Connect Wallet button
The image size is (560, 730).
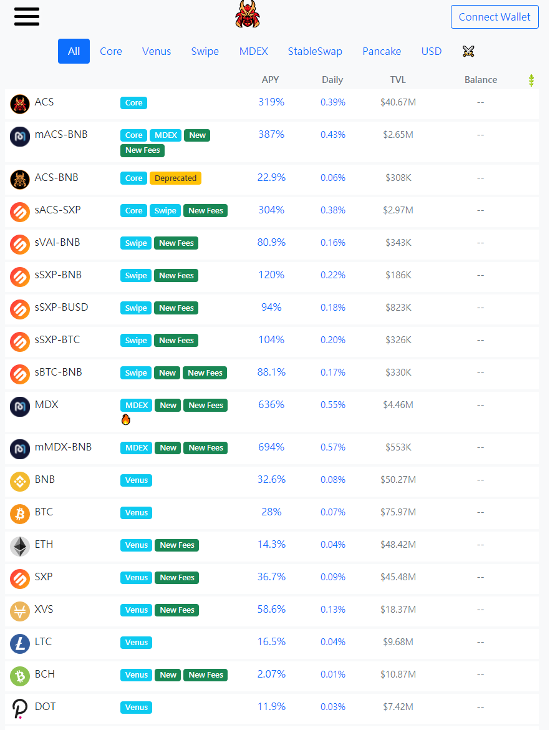click(495, 17)
